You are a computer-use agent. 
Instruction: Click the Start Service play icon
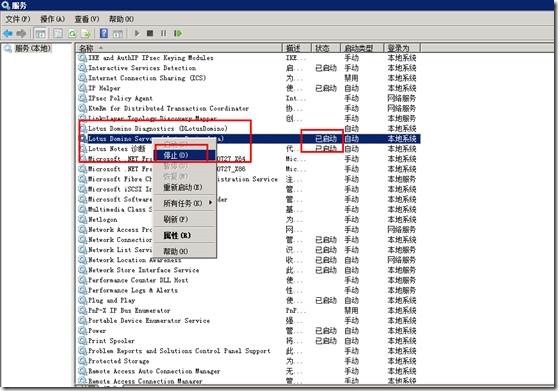137,33
